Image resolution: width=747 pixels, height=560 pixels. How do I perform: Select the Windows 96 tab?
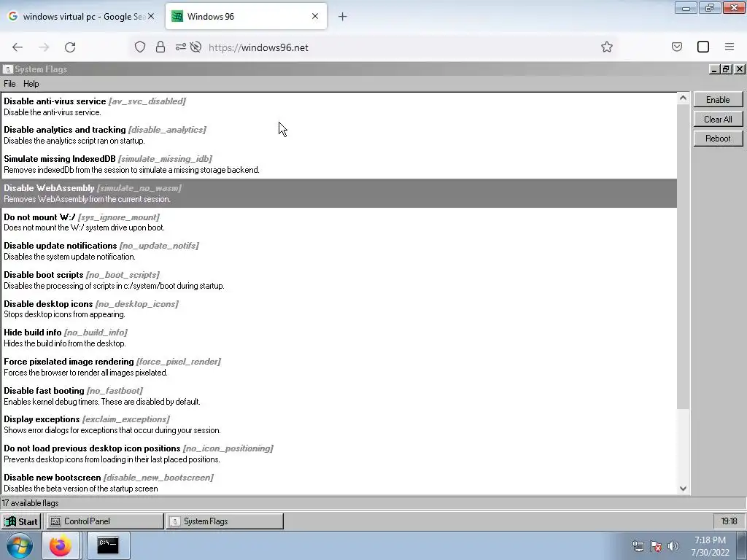[246, 16]
